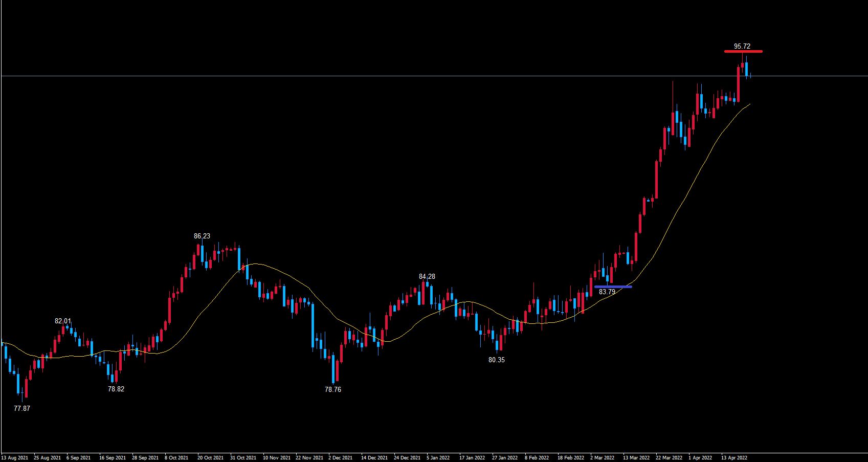This screenshot has height=462, width=868.
Task: Select the 5 Jan 2022 date label
Action: pyautogui.click(x=438, y=457)
